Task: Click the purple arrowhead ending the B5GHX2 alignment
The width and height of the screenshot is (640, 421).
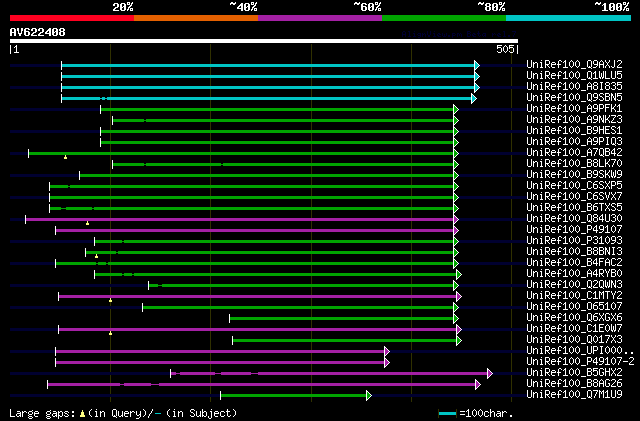Action: tap(490, 373)
